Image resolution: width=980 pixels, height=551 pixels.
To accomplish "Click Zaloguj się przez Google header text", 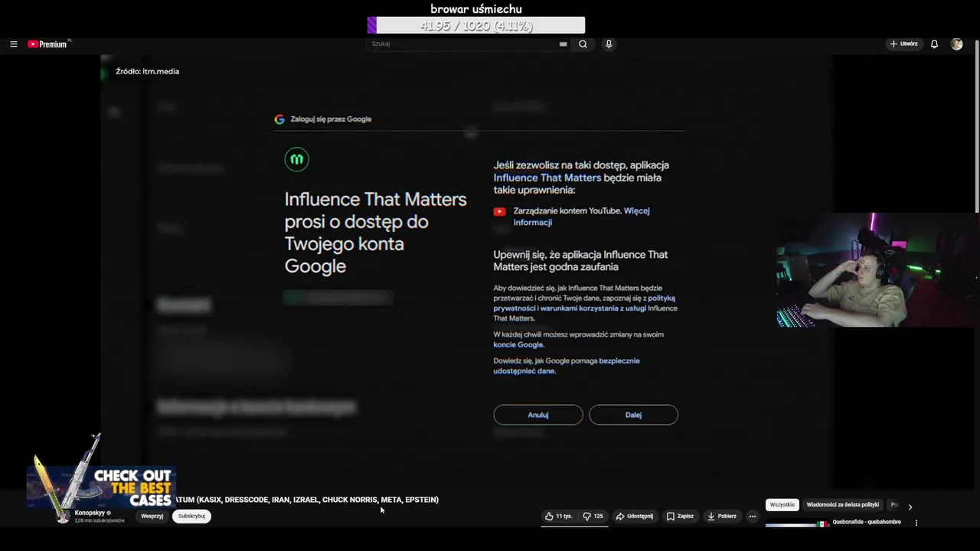I will (331, 119).
